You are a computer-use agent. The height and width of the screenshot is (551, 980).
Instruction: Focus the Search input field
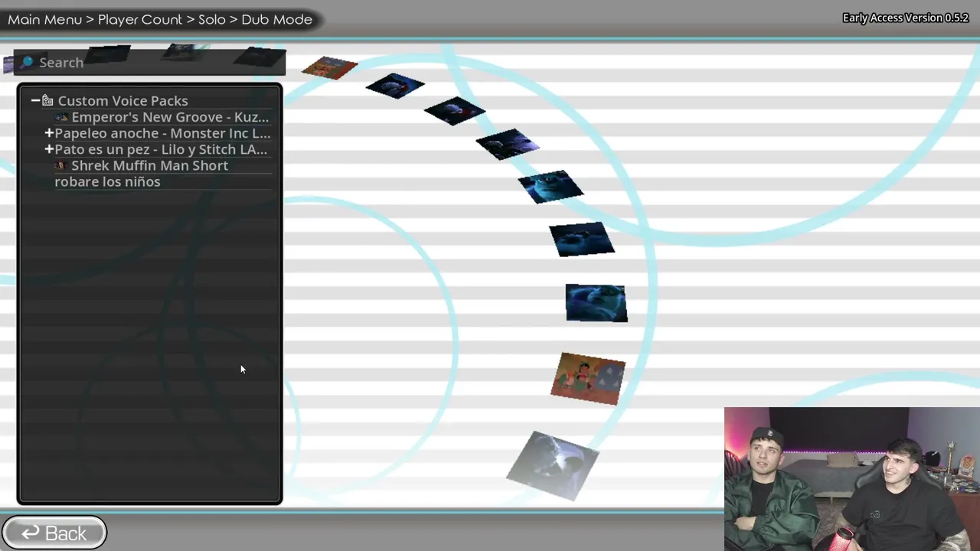[150, 62]
